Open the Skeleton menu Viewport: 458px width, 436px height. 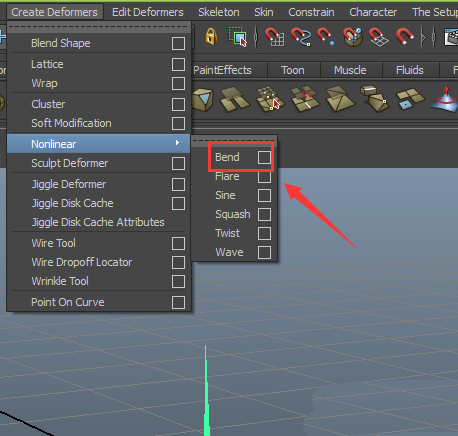pyautogui.click(x=219, y=12)
